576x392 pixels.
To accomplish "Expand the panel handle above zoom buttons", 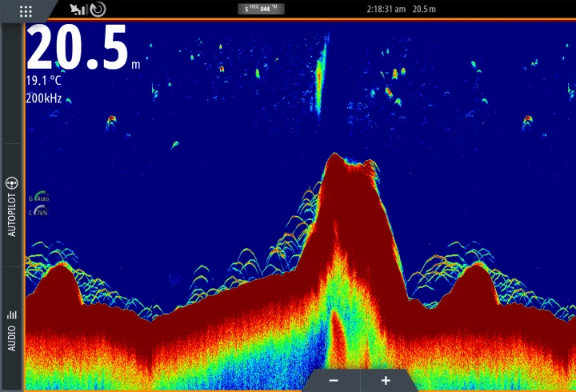I will (328, 37).
